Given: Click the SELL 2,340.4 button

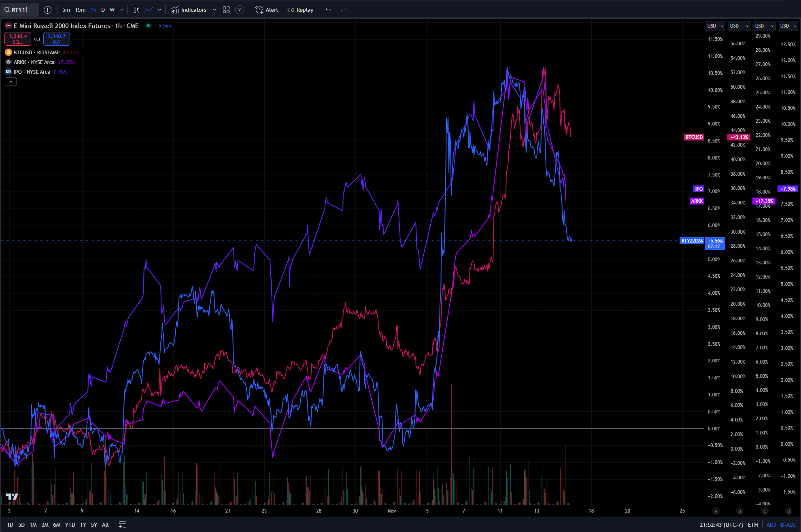Looking at the screenshot, I should coord(17,38).
